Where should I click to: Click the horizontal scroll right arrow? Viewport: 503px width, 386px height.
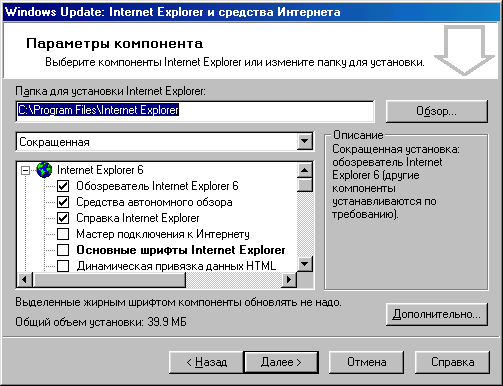coord(289,280)
